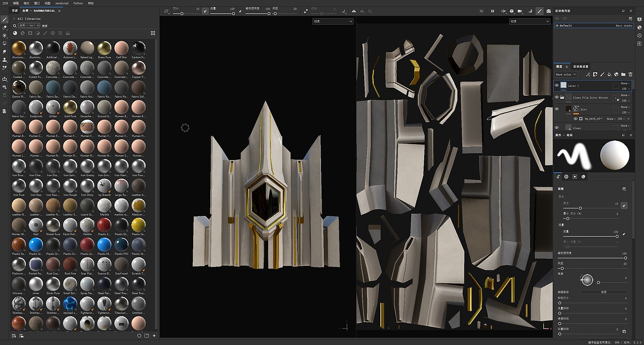Select the Paint brush tool
Viewport: 644px width, 345px height.
click(5, 19)
